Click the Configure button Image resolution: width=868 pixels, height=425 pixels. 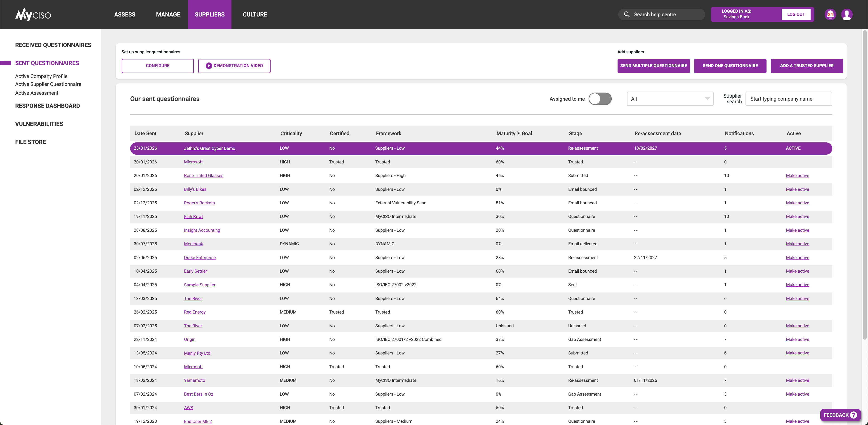tap(158, 66)
